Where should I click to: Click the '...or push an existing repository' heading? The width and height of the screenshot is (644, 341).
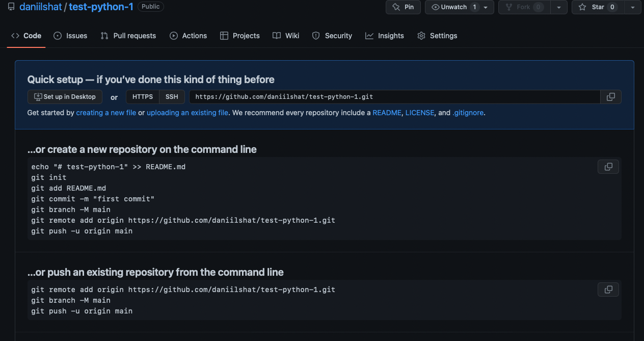coord(155,272)
